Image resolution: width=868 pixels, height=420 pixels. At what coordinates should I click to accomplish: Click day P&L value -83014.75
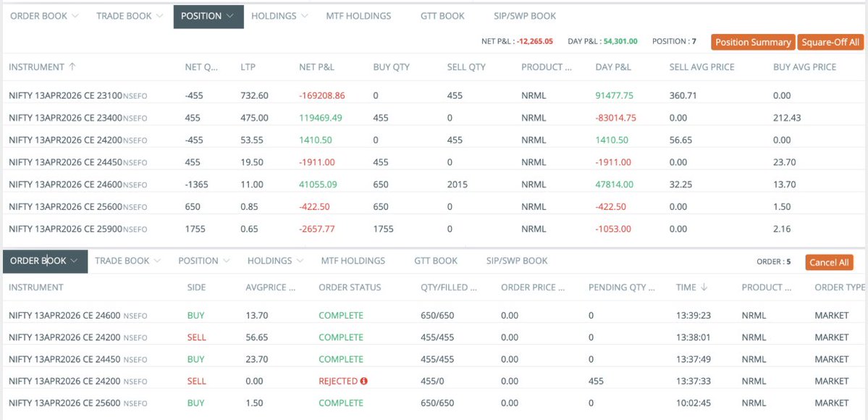[616, 118]
